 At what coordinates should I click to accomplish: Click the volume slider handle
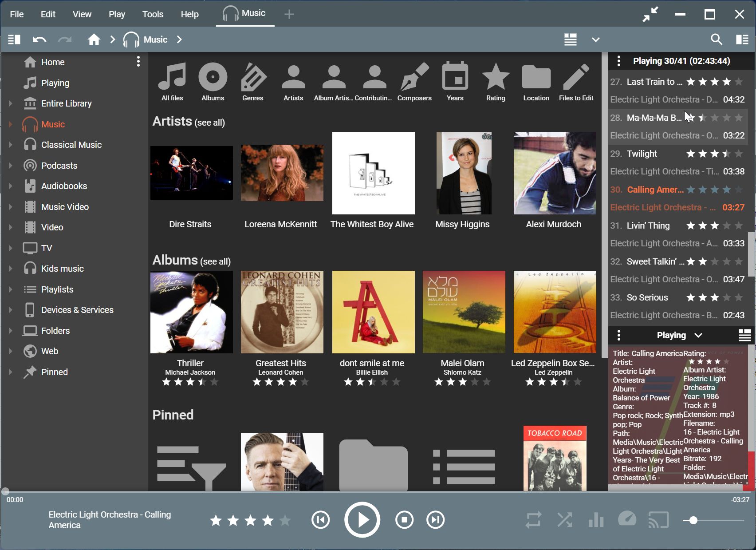click(x=693, y=520)
